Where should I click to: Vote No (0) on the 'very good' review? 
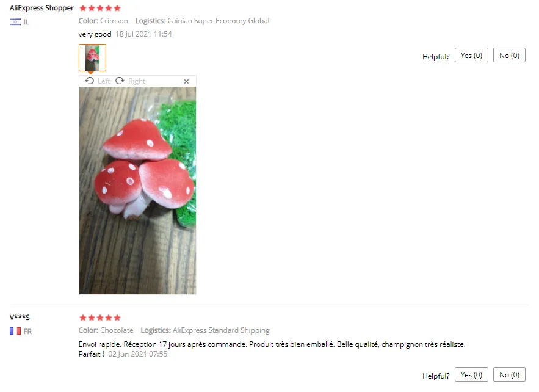coord(509,56)
